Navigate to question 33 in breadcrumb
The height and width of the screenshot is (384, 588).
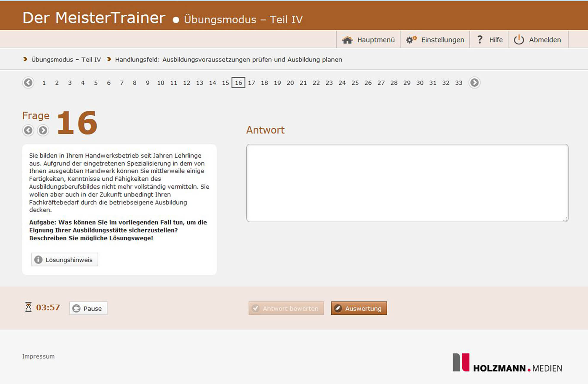[x=459, y=82]
